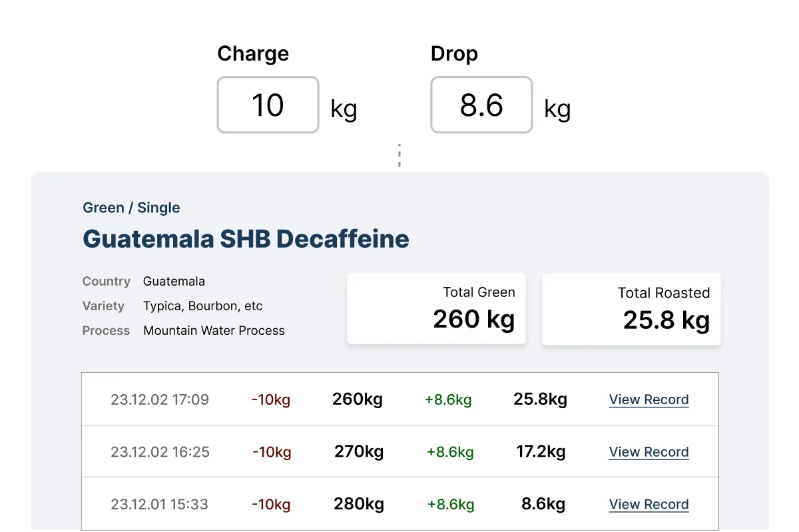The height and width of the screenshot is (532, 799).
Task: Open View Record for 23.12.02 17:09
Action: [x=649, y=399]
